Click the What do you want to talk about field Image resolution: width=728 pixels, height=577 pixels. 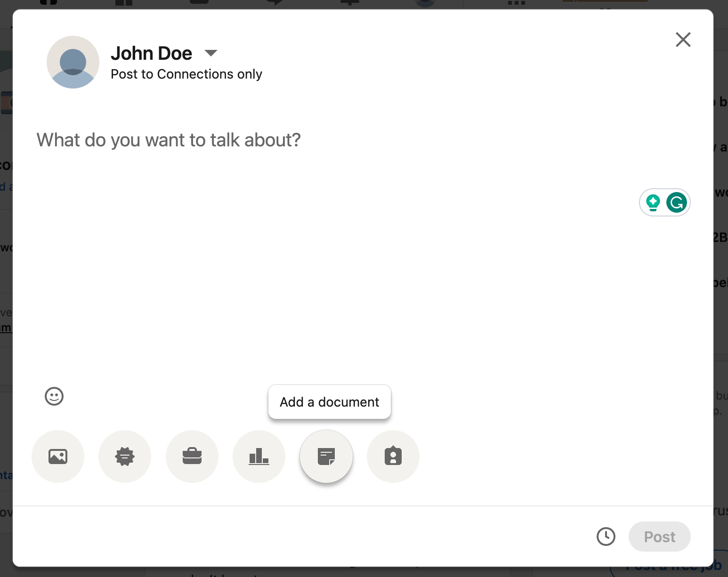click(168, 140)
